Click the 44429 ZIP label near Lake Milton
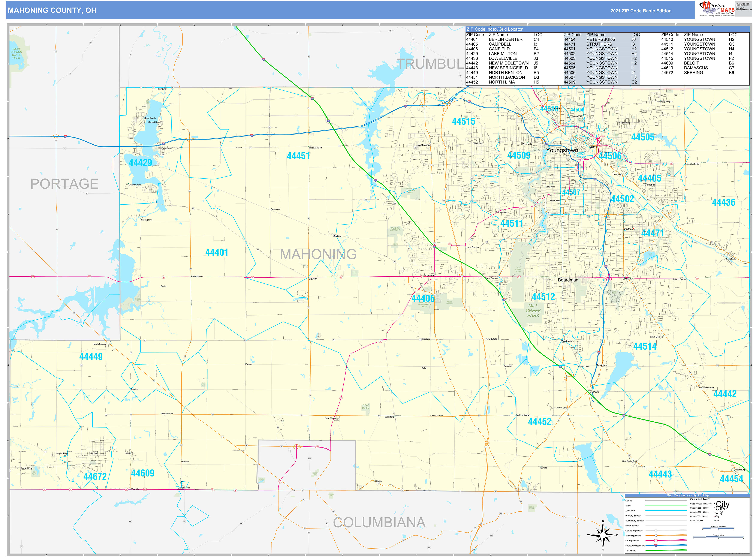Image resolution: width=756 pixels, height=557 pixels. [140, 163]
